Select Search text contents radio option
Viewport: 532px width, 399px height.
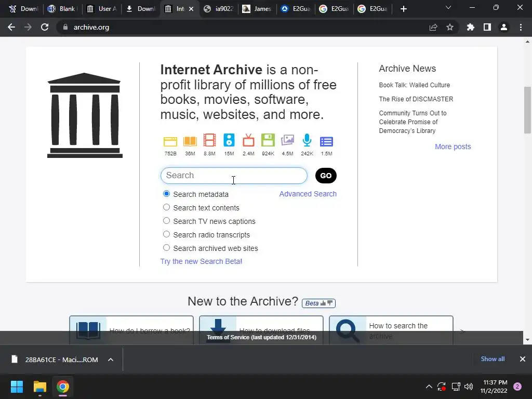pos(166,207)
